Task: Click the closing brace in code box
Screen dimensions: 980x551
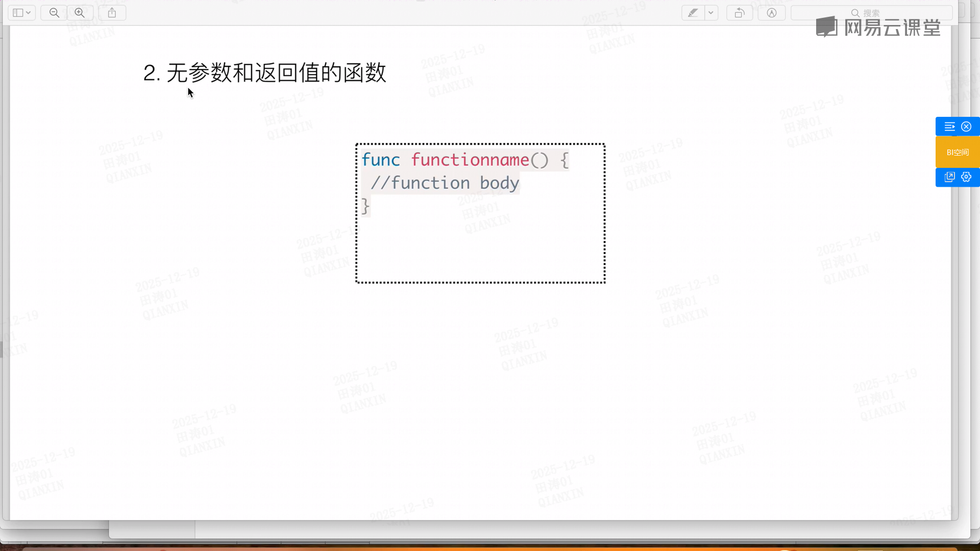Action: coord(365,206)
